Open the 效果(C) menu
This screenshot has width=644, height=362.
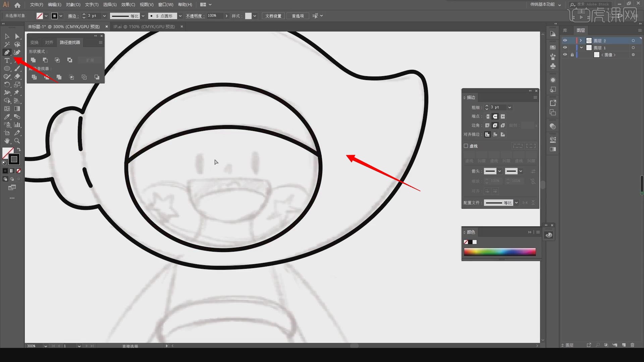(128, 5)
